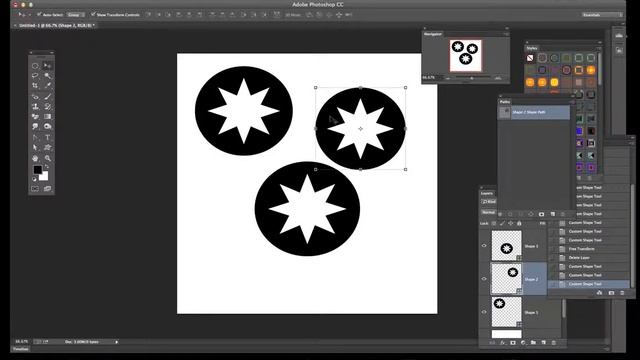640x360 pixels.
Task: Select the Eyedropper tool
Action: 48,86
